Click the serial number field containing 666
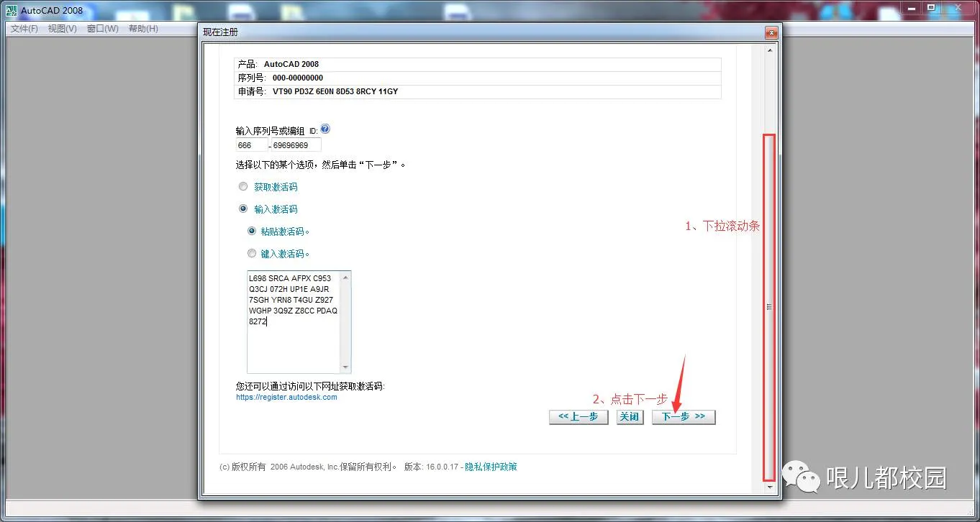 [x=251, y=145]
